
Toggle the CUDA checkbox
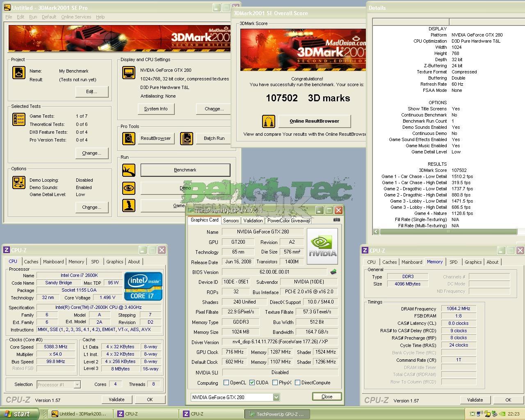point(252,383)
